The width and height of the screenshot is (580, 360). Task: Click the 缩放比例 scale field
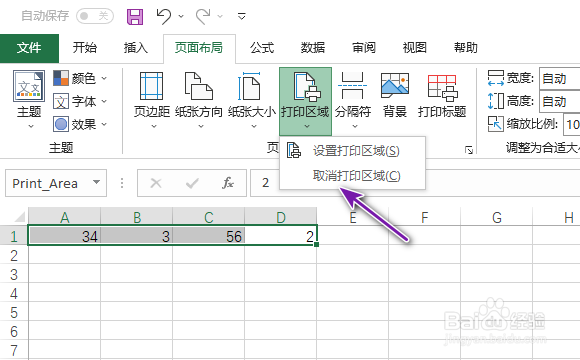pos(571,124)
